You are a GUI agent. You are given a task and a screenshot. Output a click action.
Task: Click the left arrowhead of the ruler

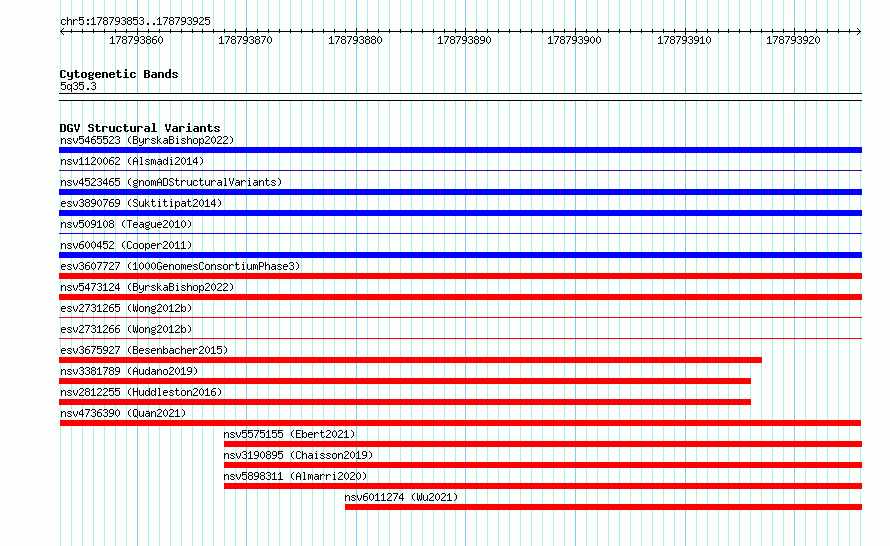click(x=62, y=32)
